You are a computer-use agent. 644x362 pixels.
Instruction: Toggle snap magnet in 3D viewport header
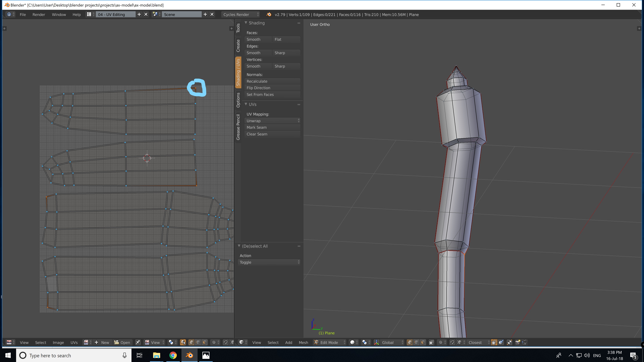pos(452,342)
